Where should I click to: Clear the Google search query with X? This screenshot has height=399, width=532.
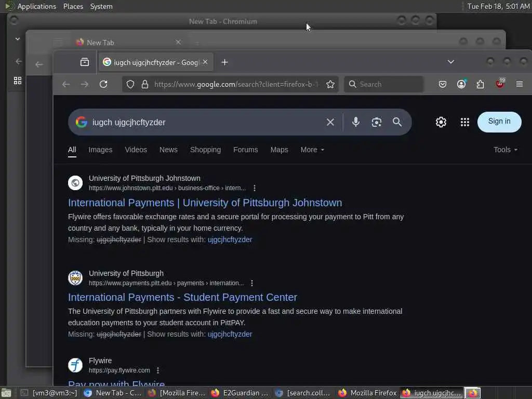(330, 122)
